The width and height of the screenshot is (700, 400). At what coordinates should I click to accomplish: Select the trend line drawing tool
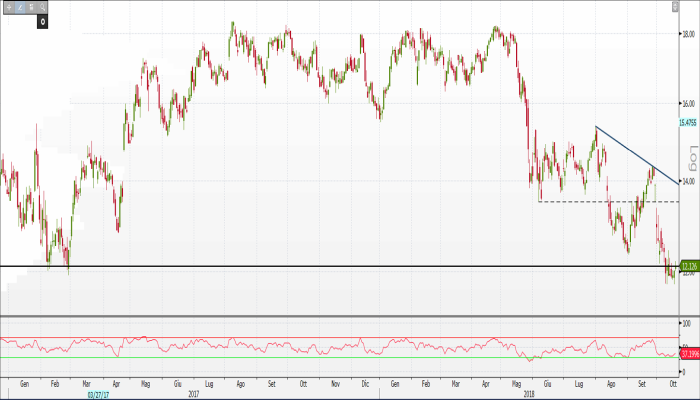point(19,6)
